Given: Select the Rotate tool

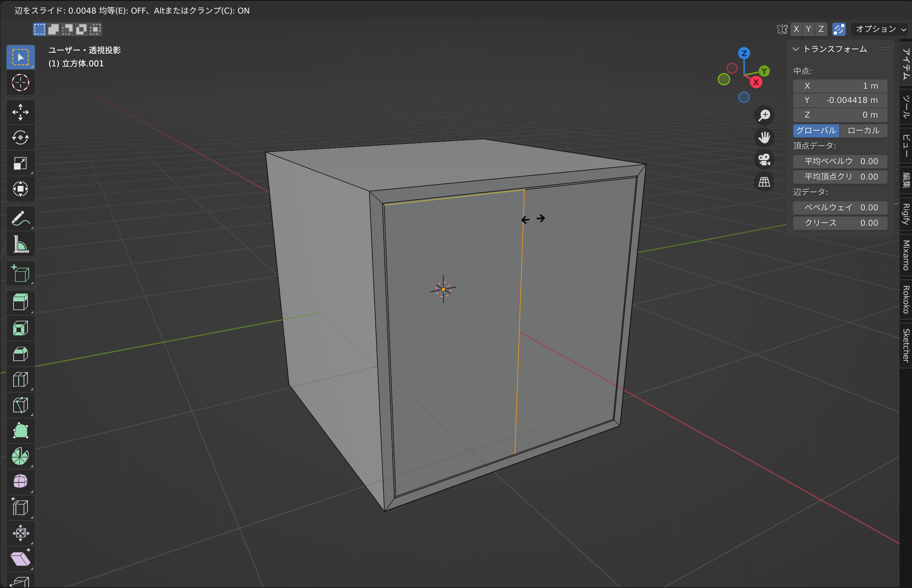Looking at the screenshot, I should [21, 137].
